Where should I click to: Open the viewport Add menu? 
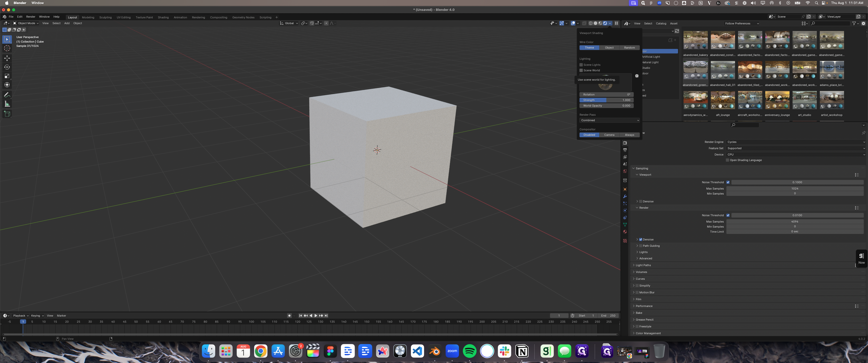(67, 23)
